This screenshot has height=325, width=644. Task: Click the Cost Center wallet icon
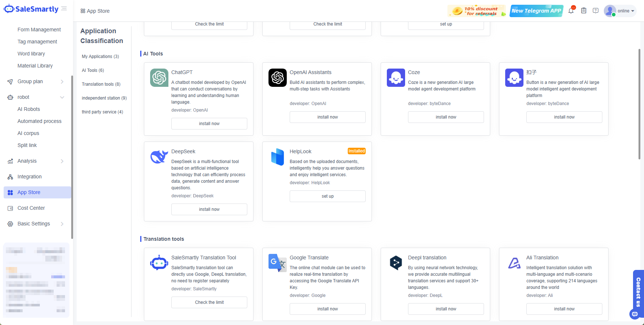point(10,208)
